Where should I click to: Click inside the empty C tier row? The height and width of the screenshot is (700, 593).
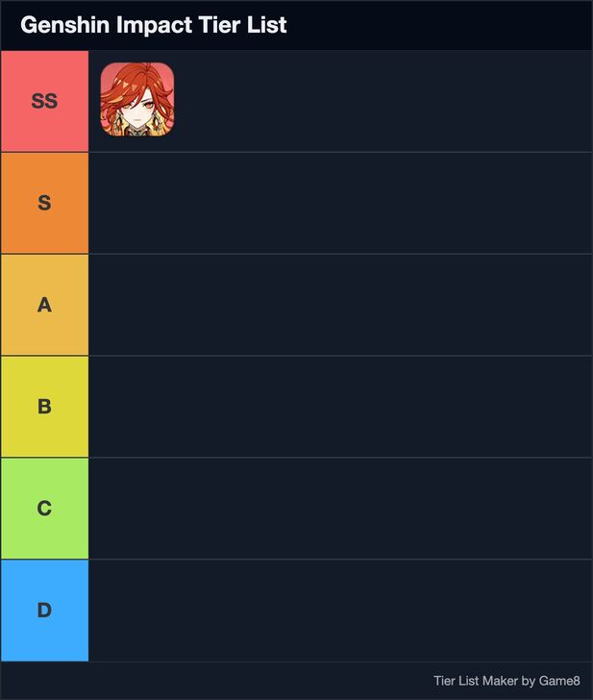click(x=340, y=509)
